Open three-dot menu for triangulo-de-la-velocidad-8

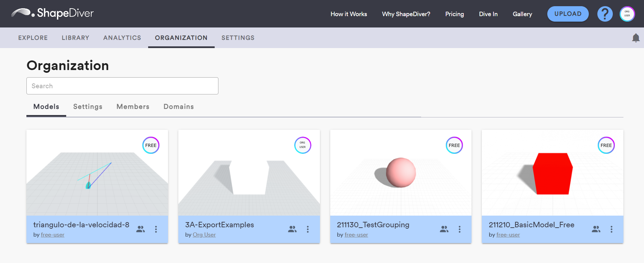click(x=156, y=229)
